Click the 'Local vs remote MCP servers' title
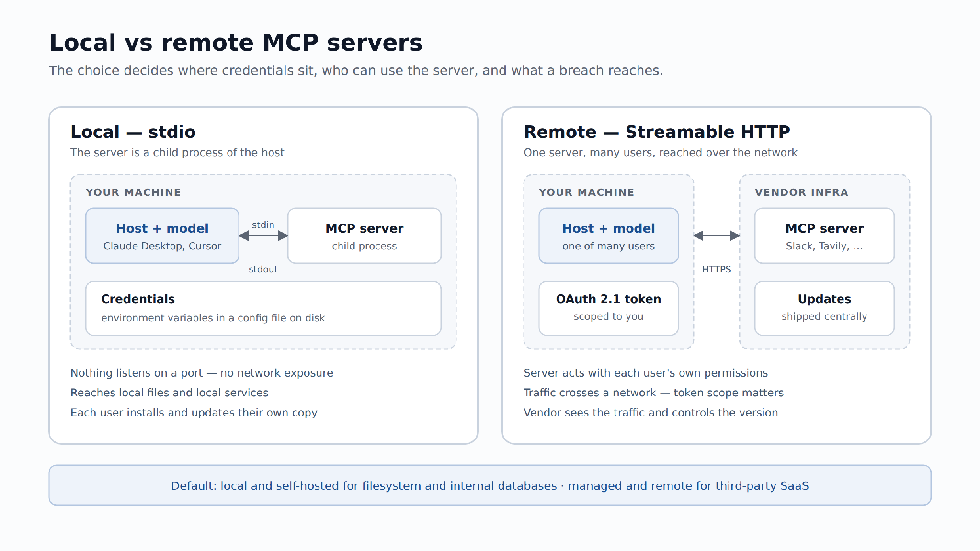 point(236,43)
